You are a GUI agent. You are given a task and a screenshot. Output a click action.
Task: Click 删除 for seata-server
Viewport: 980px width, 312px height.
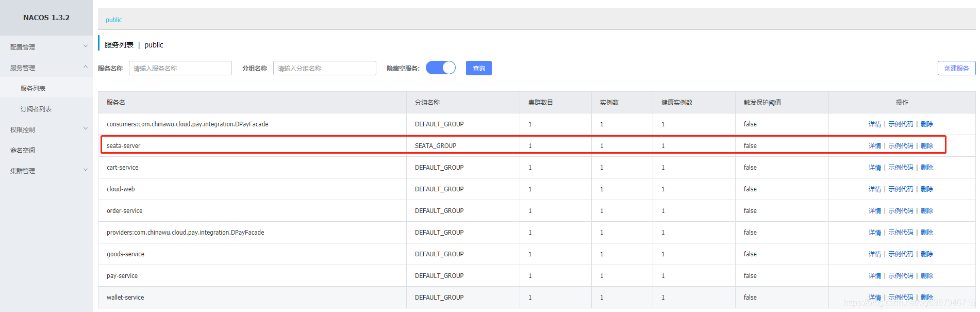pyautogui.click(x=927, y=146)
